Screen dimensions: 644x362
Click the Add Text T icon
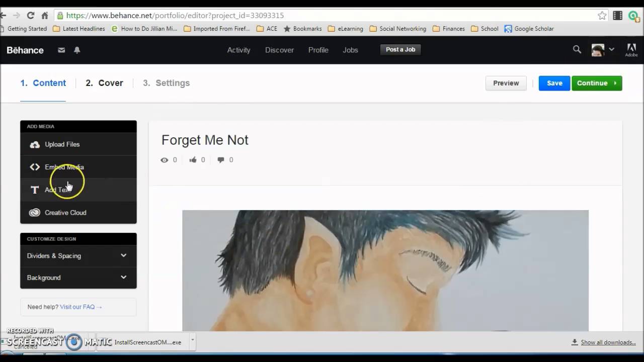[x=35, y=190]
